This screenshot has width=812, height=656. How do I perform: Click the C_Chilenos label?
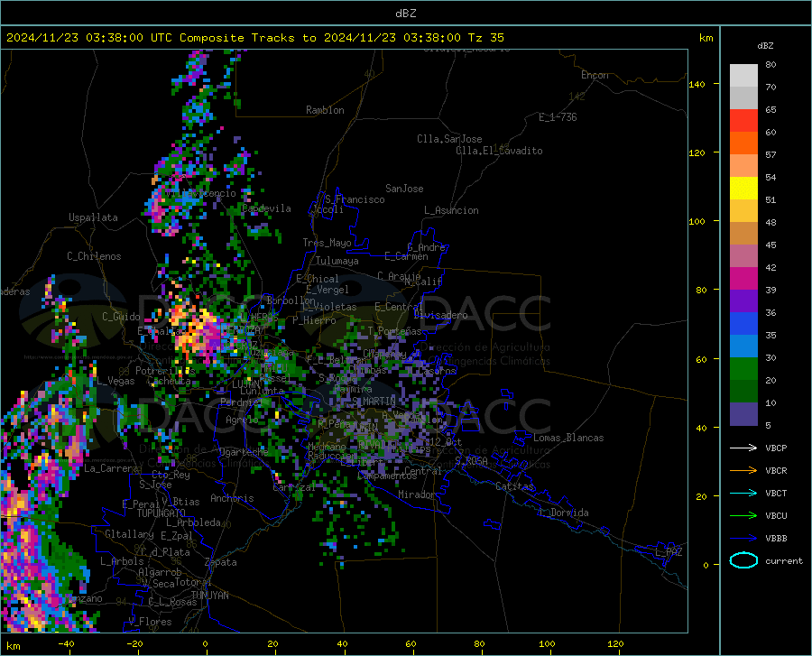[x=94, y=256]
